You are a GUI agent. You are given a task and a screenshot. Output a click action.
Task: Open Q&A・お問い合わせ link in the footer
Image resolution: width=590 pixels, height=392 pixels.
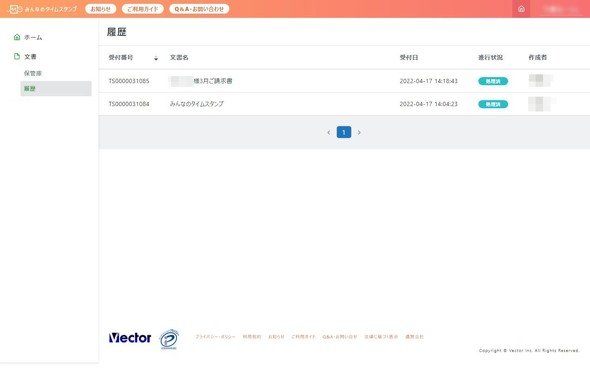(x=339, y=337)
